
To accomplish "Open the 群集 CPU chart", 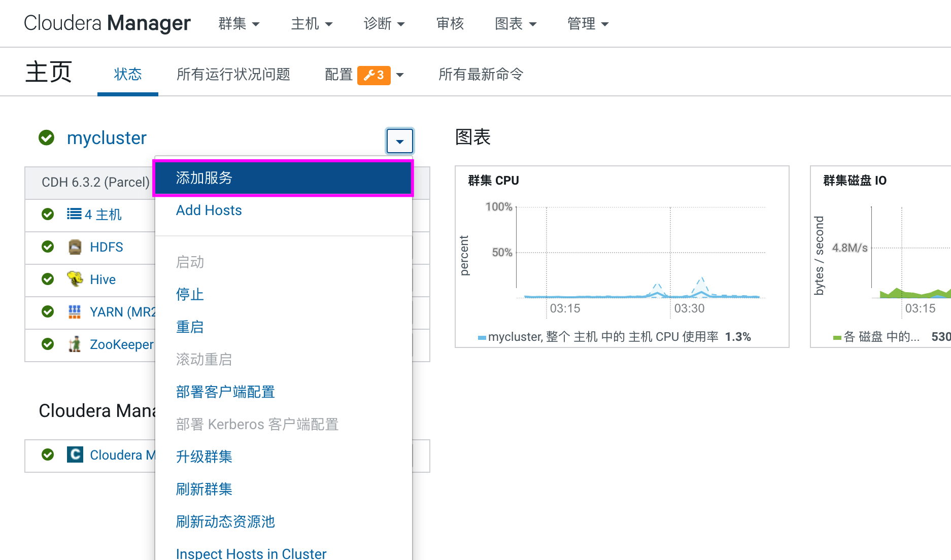I will [493, 181].
